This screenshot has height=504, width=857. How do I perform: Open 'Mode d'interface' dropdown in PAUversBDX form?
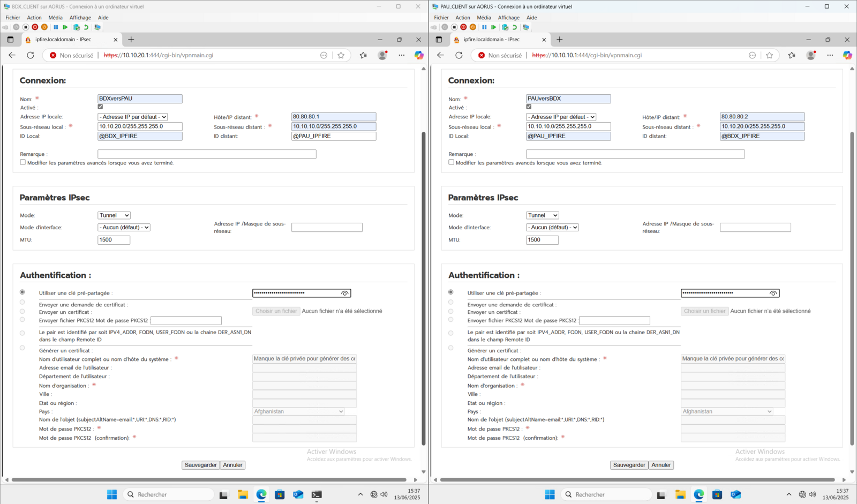(x=552, y=228)
